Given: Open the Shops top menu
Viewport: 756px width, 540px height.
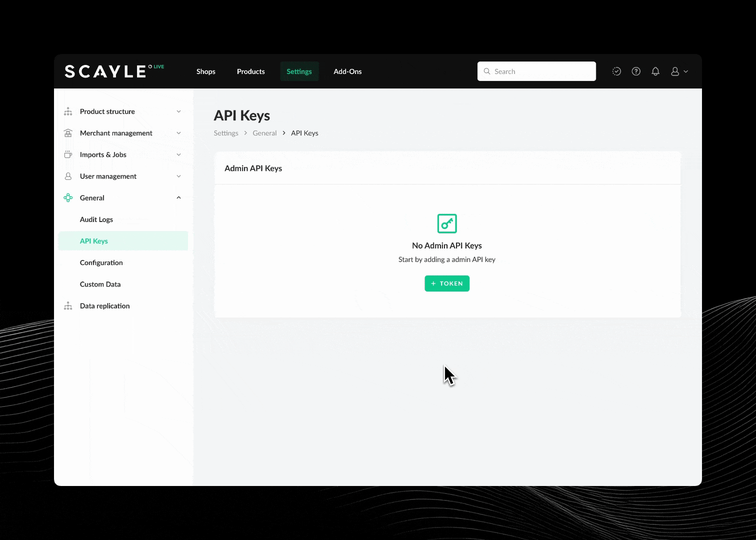Looking at the screenshot, I should (x=205, y=71).
